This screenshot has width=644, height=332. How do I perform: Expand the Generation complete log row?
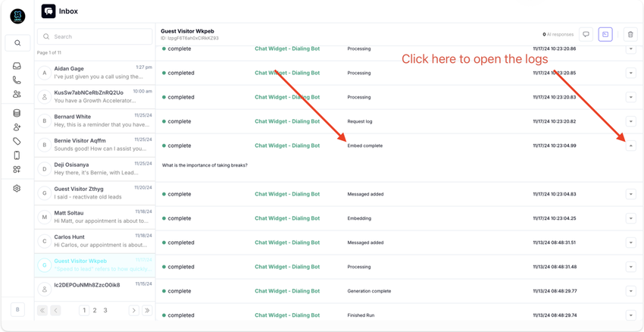click(x=631, y=291)
